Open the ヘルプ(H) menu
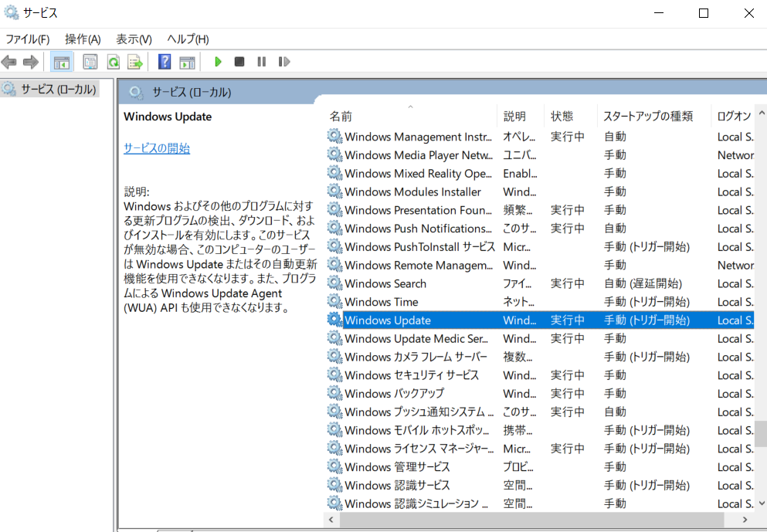767x532 pixels. (188, 39)
